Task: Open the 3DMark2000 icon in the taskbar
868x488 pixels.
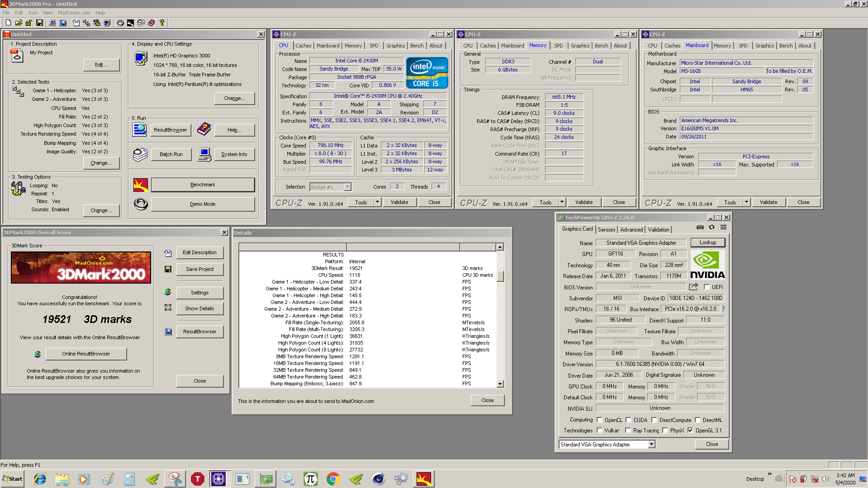Action: coord(424,479)
